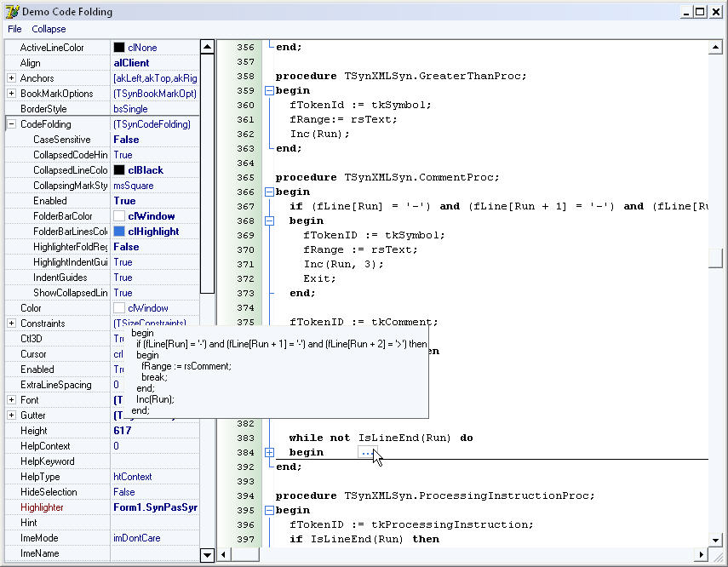Select the HelpKeyword property row

tap(102, 461)
